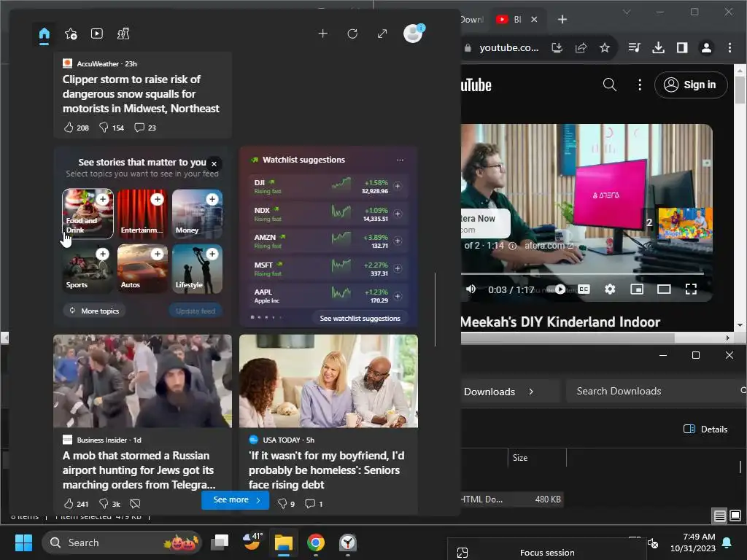Screen dimensions: 747x560
Task: Open Watchlist suggestions more options menu
Action: (400, 160)
